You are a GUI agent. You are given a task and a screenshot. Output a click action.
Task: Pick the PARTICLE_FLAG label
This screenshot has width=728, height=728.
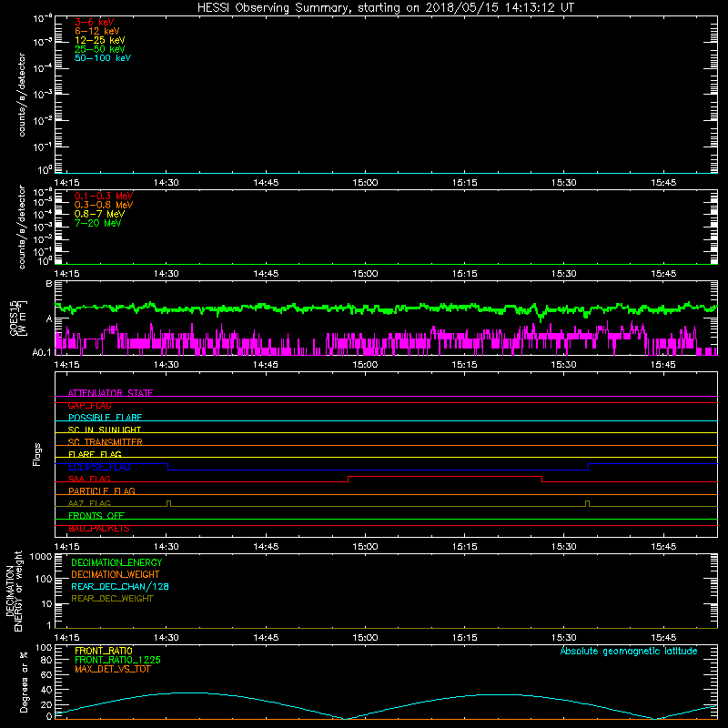pyautogui.click(x=102, y=490)
